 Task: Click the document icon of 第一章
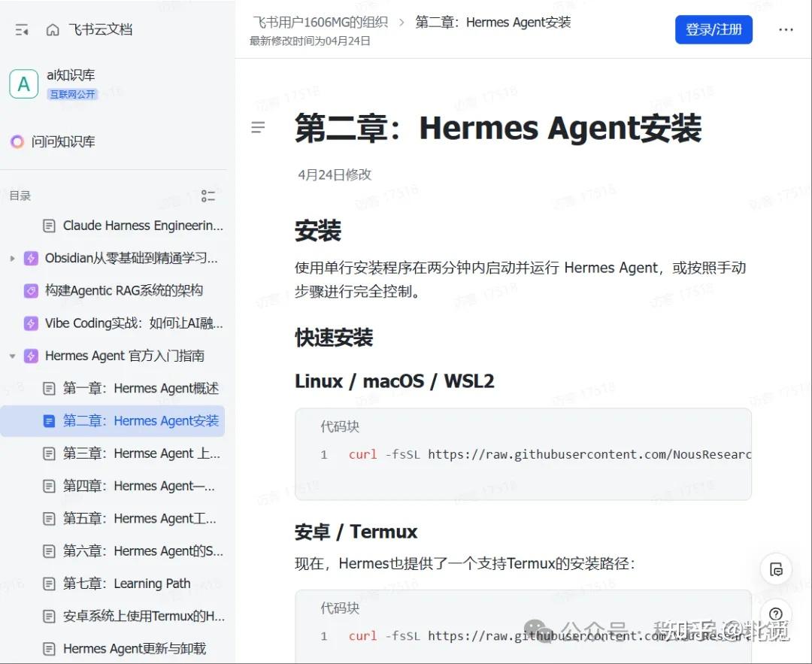pos(49,389)
